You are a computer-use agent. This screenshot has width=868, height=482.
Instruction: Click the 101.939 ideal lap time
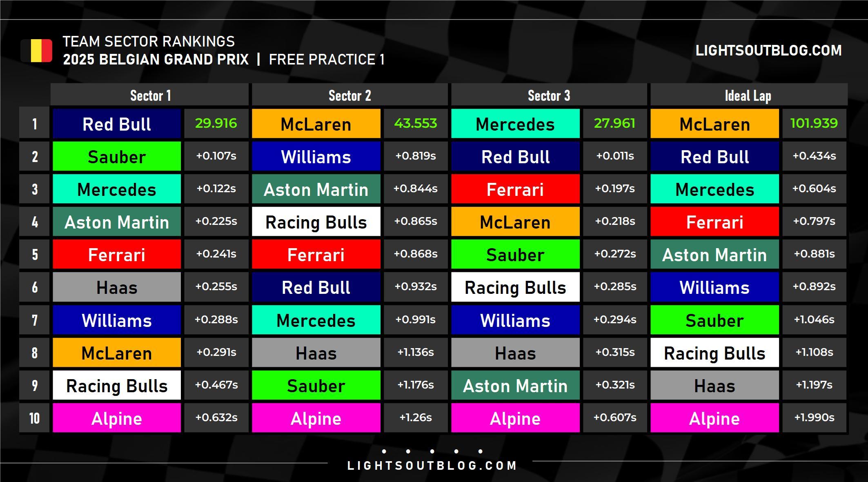[814, 123]
